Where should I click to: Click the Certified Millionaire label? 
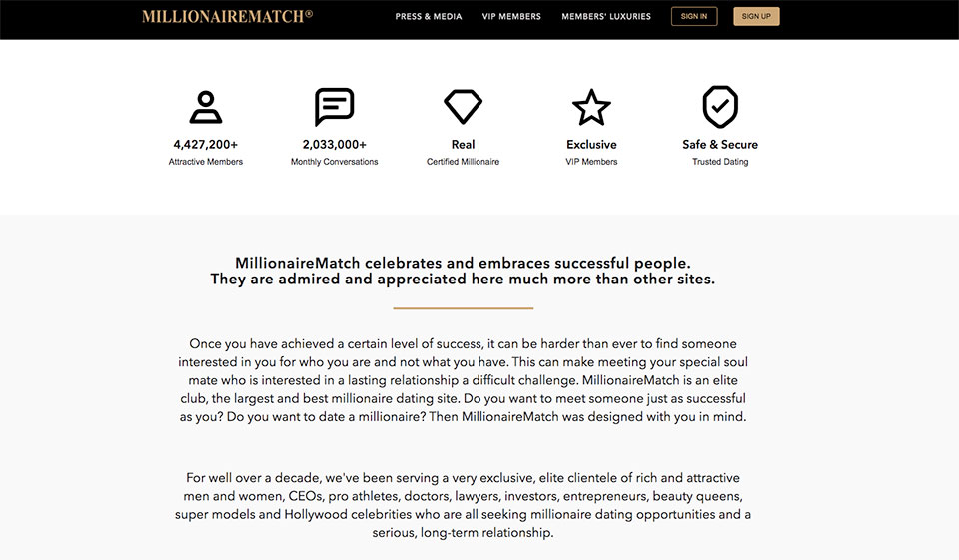(463, 162)
